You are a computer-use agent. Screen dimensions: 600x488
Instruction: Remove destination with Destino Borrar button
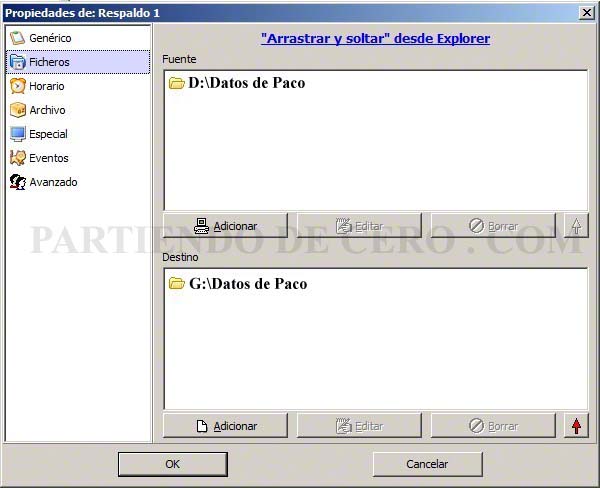pos(493,426)
